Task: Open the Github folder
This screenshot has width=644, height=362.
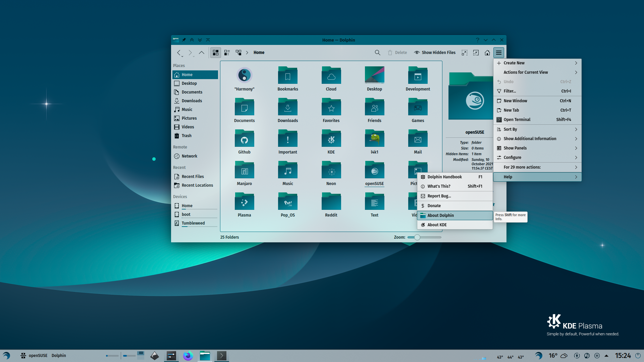Action: [x=244, y=142]
